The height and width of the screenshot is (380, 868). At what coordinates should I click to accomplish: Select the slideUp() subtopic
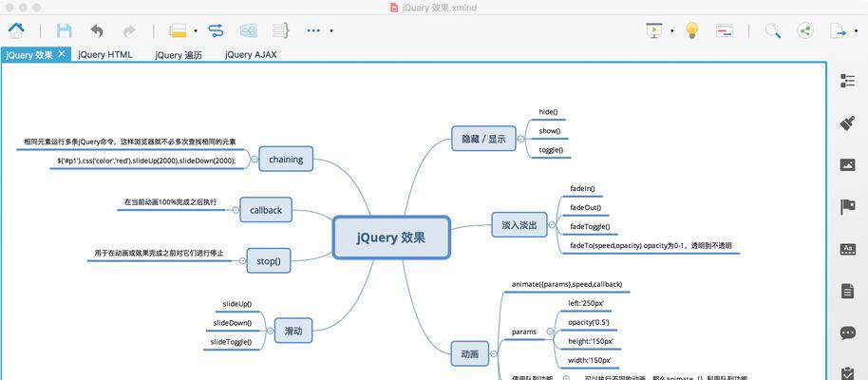(237, 304)
